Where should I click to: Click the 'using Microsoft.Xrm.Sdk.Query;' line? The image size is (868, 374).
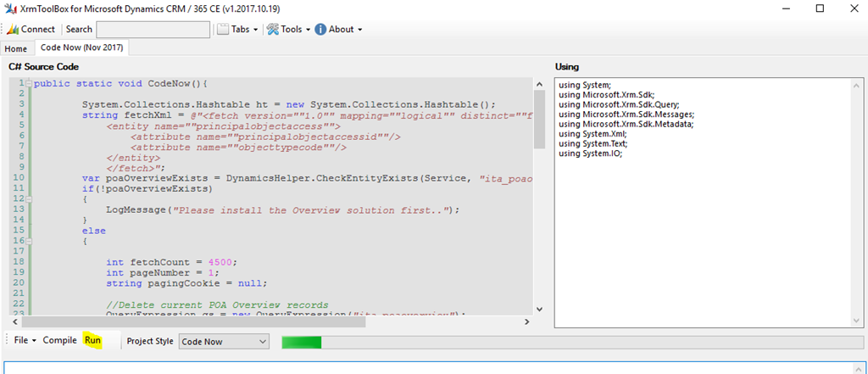click(x=619, y=104)
